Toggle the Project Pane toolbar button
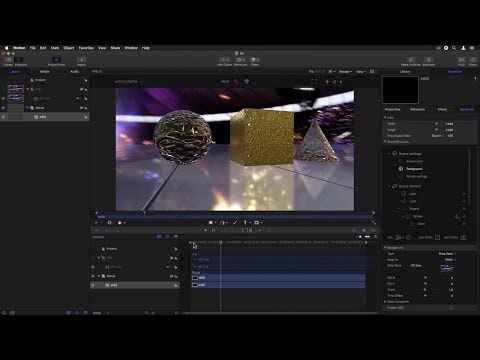Viewport: 480px width, 360px height. (x=56, y=59)
